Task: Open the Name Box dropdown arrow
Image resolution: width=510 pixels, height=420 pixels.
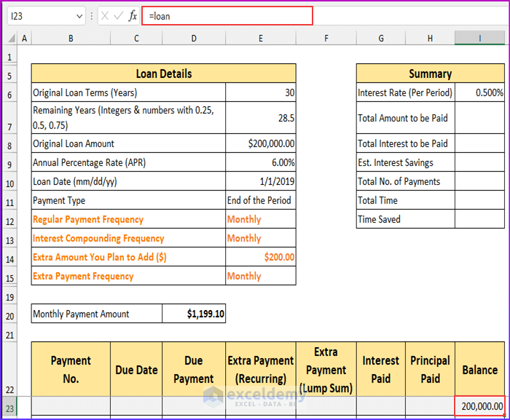Action: click(x=79, y=16)
